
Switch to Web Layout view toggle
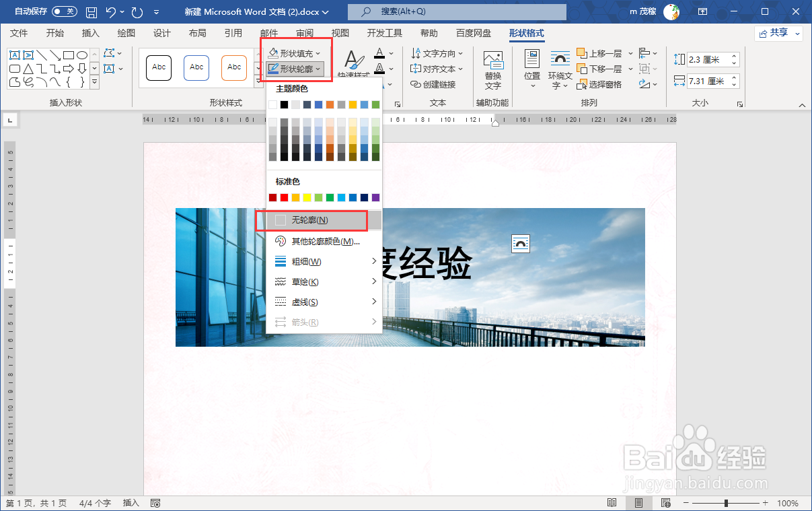coord(665,503)
